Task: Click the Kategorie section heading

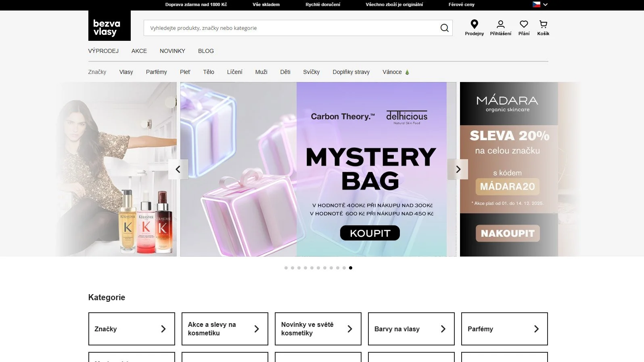Action: [x=107, y=297]
